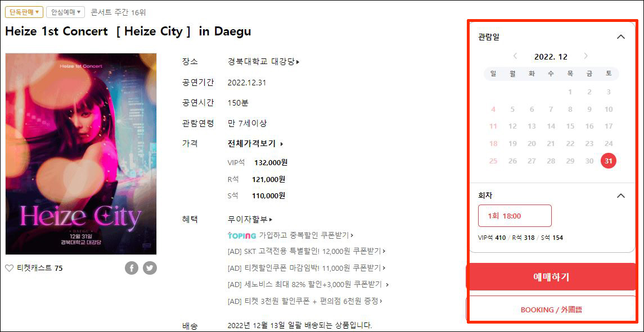The height and width of the screenshot is (332, 644).
Task: Click the 공연기간 2022.12.31 value
Action: (x=247, y=83)
